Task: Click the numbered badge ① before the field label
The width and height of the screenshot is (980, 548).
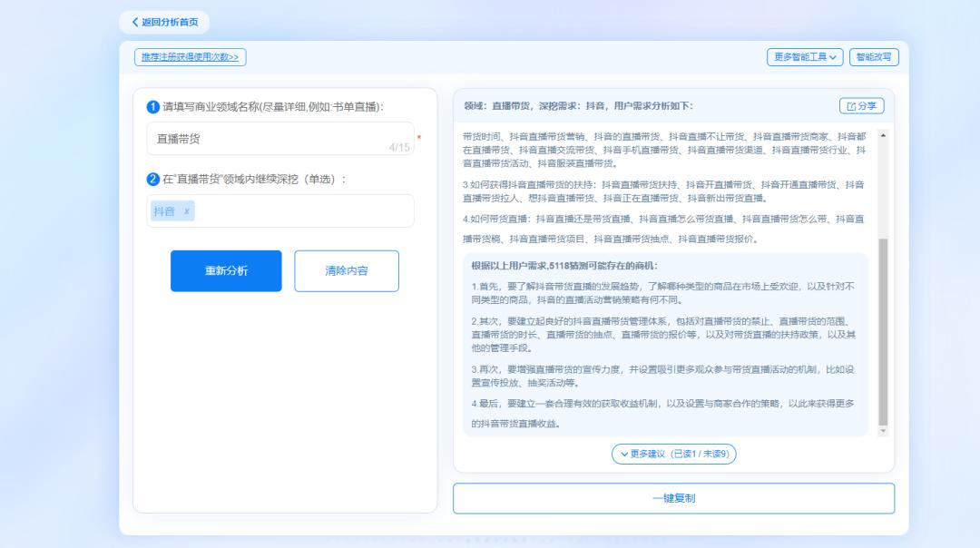Action: [x=152, y=106]
